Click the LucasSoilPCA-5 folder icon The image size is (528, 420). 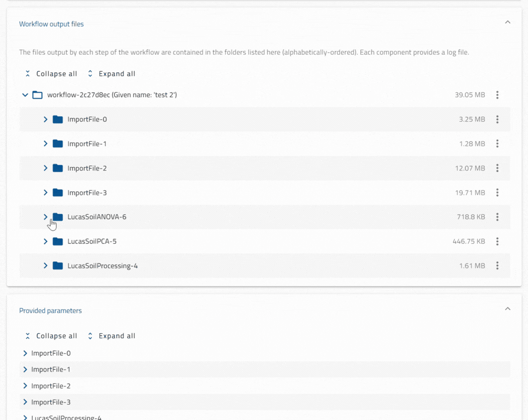pyautogui.click(x=58, y=241)
